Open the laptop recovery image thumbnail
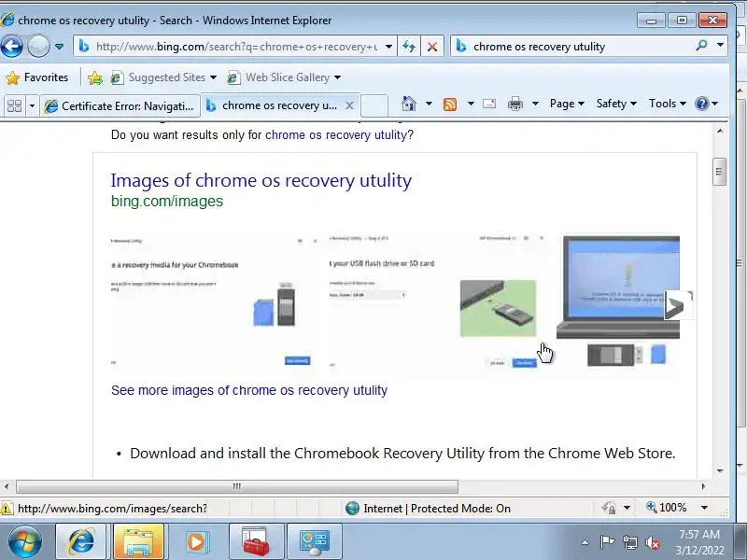The width and height of the screenshot is (747, 560). 618,302
